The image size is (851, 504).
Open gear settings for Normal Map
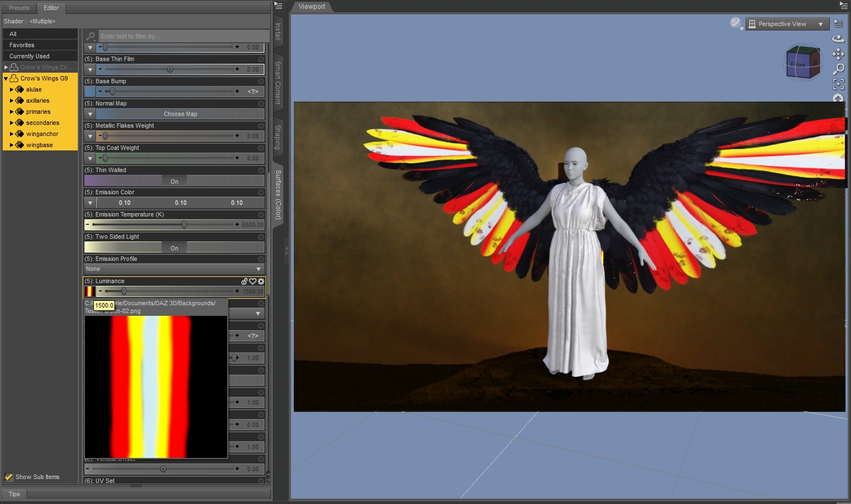[261, 103]
